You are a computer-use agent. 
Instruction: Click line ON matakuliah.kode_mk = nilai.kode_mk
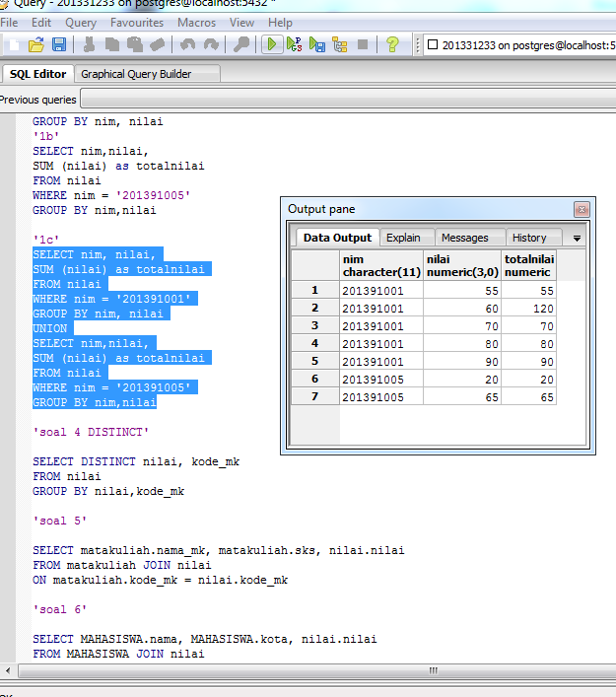160,580
